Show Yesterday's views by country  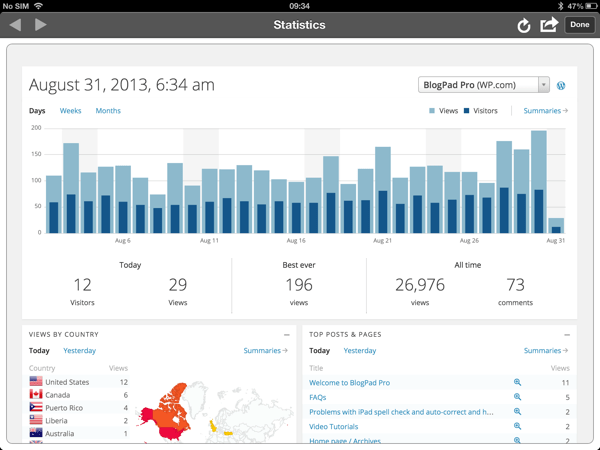(x=80, y=351)
